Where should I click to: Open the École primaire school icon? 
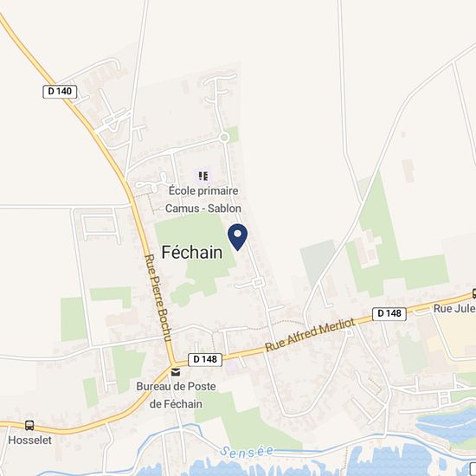203,176
